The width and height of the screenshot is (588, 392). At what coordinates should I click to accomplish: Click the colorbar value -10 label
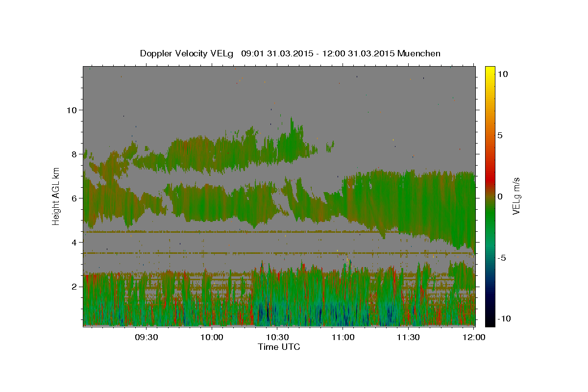pyautogui.click(x=504, y=318)
